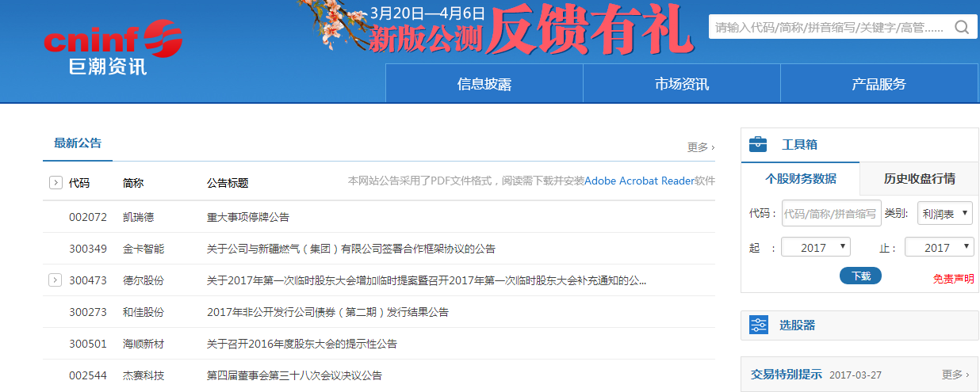Open the 类别 利润表 dropdown
Image resolution: width=980 pixels, height=392 pixels.
coord(945,213)
